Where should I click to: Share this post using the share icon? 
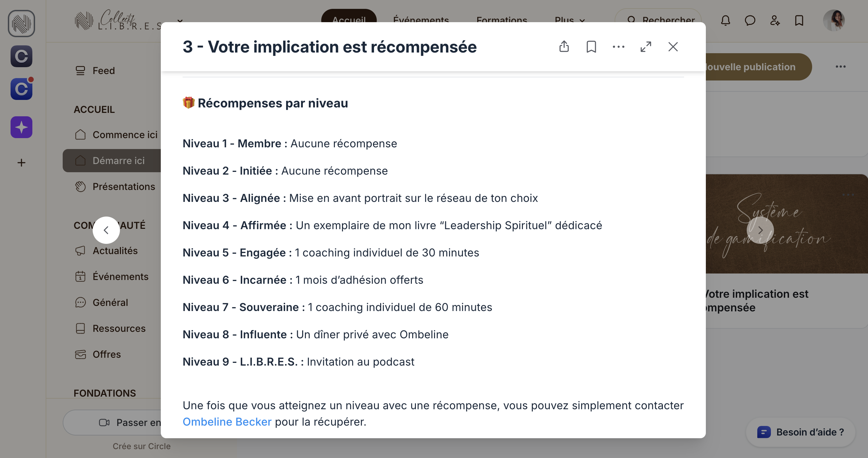click(564, 46)
